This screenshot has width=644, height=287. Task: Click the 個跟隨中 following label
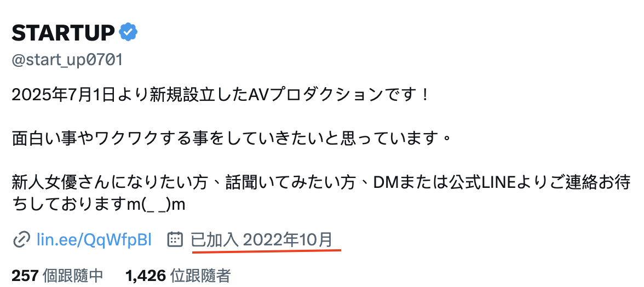click(73, 276)
